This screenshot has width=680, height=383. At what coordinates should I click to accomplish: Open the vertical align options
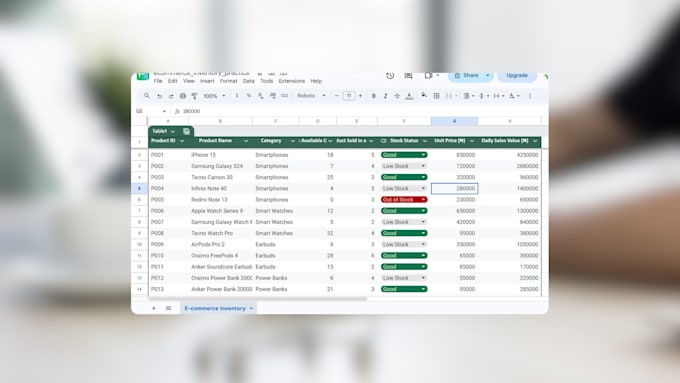coord(484,96)
